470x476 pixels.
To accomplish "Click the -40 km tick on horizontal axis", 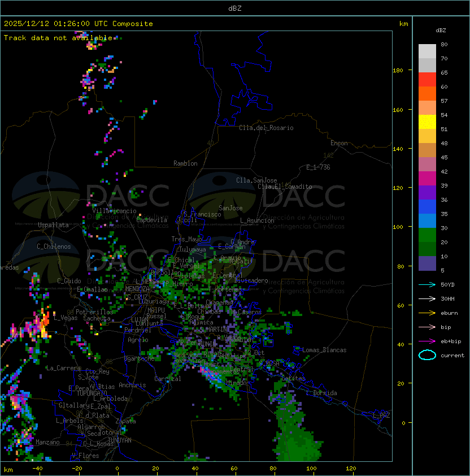I will [x=38, y=469].
